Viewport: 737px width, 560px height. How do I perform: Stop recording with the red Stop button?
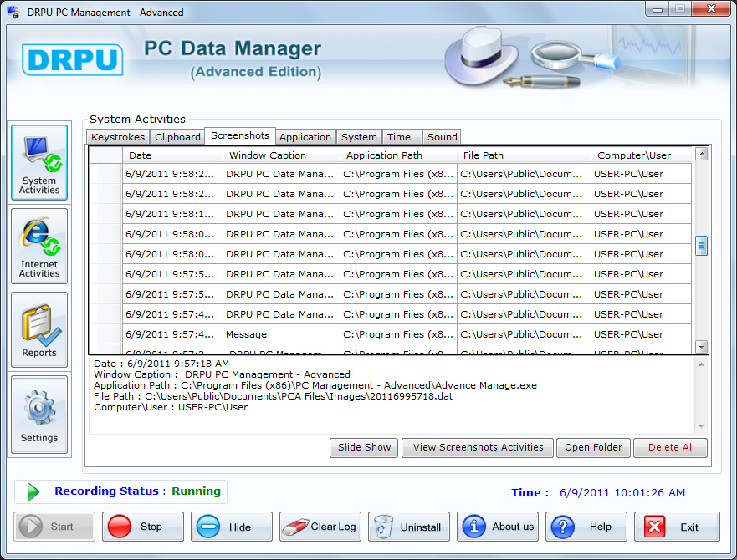coord(143,527)
